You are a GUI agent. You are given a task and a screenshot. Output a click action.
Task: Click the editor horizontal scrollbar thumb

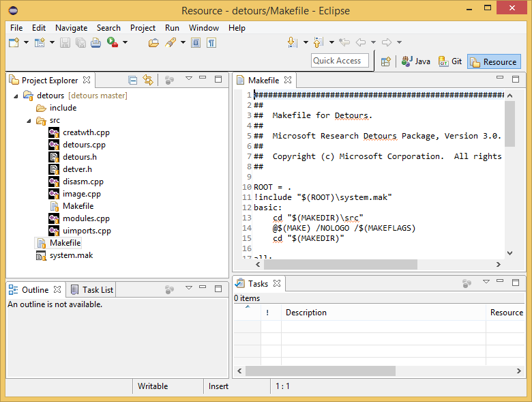340,265
